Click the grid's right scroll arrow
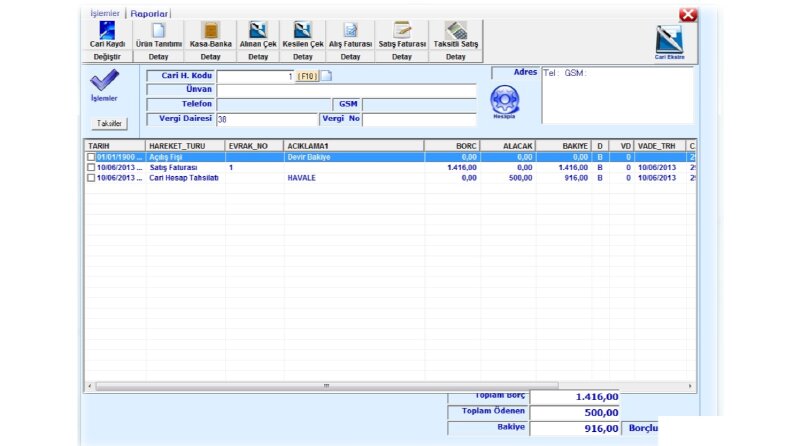793x446 pixels. tap(690, 386)
